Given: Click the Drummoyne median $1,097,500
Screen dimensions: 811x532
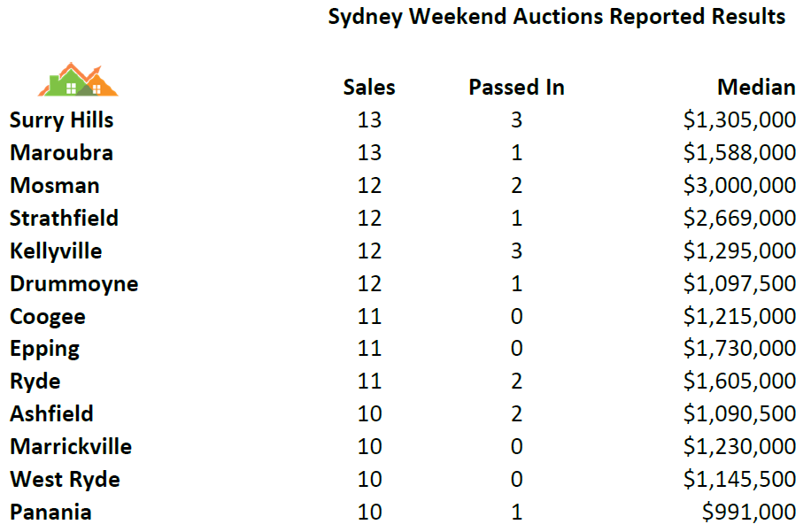Looking at the screenshot, I should tap(739, 283).
